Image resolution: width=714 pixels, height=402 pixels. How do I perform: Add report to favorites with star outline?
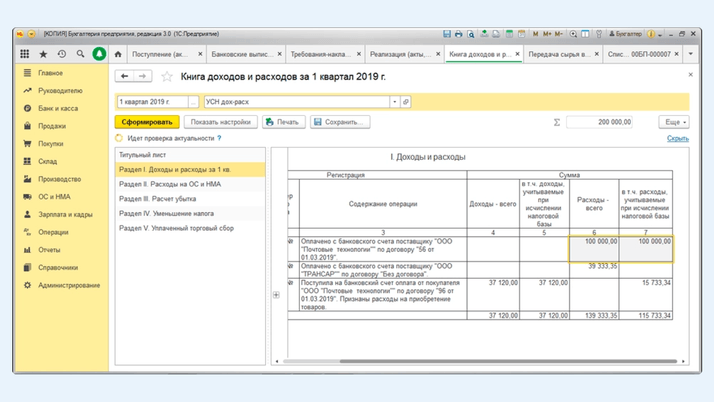coord(167,76)
